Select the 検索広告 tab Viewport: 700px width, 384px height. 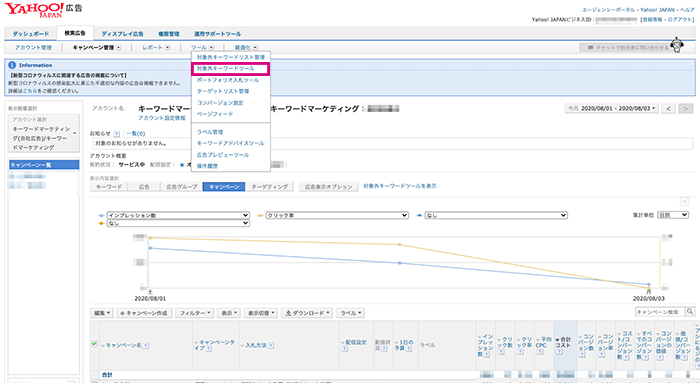75,33
